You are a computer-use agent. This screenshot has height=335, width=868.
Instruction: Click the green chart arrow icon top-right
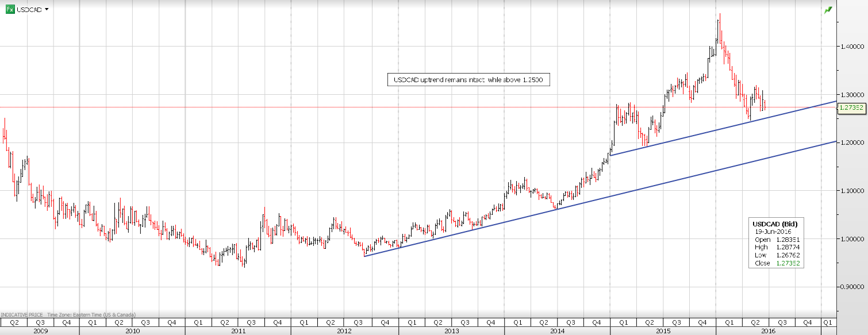tap(828, 10)
